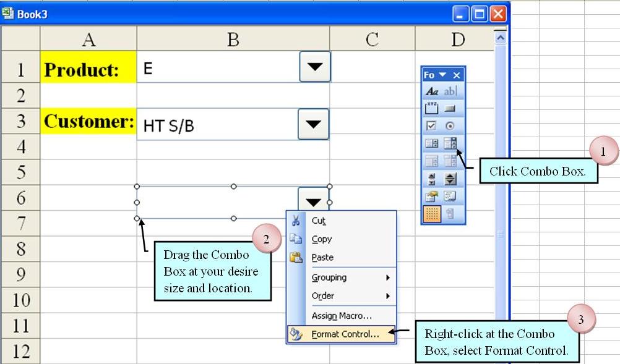This screenshot has height=364, width=620.
Task: Select the Spinner control tool
Action: (x=450, y=179)
